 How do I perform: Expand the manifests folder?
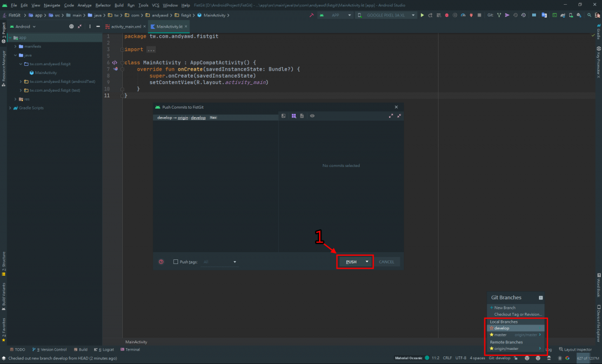coord(15,46)
